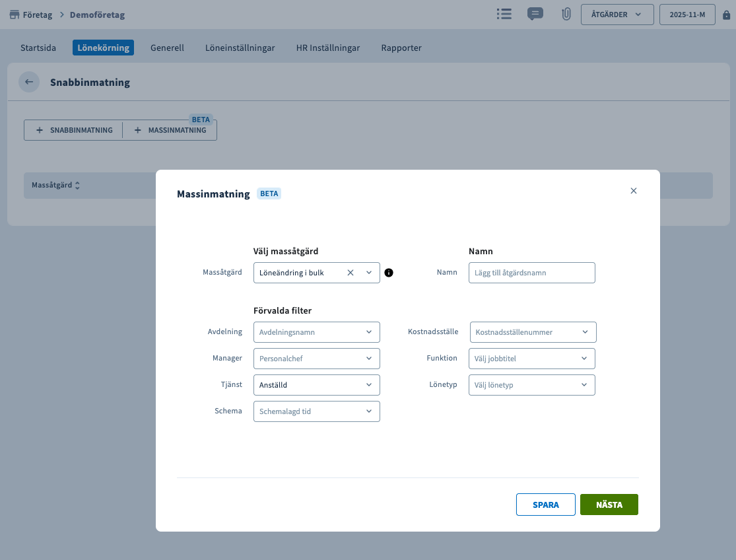The image size is (736, 560).
Task: Close the Massinmatning dialog
Action: point(634,191)
